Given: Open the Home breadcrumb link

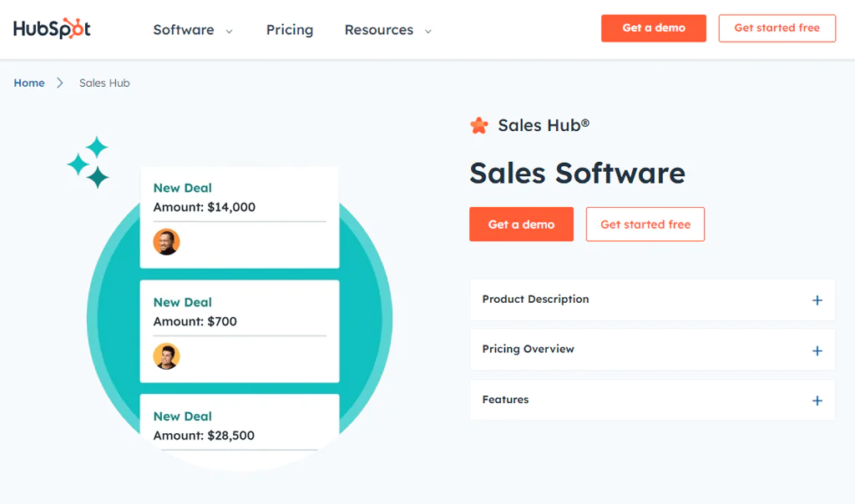Looking at the screenshot, I should pyautogui.click(x=28, y=83).
